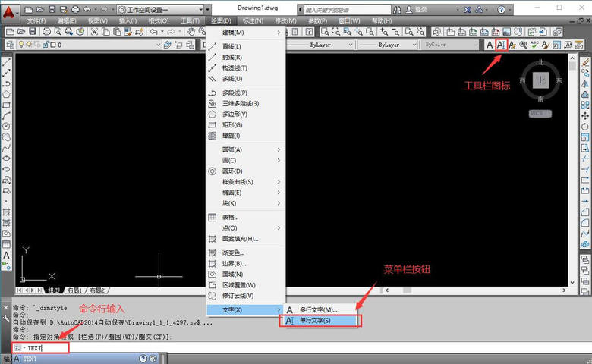The image size is (592, 364).
Task: Click the Save floppy disk toolbar icon
Action: click(34, 32)
